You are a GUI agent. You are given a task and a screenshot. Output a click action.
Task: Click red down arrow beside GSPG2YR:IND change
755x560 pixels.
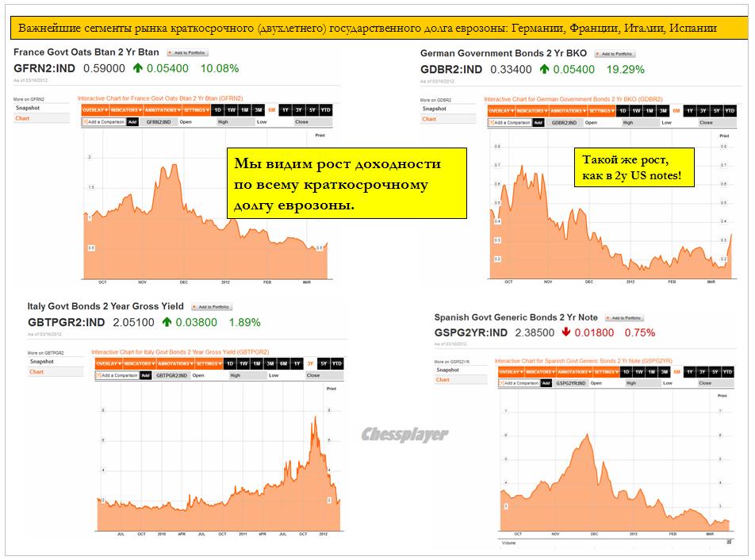pos(565,332)
